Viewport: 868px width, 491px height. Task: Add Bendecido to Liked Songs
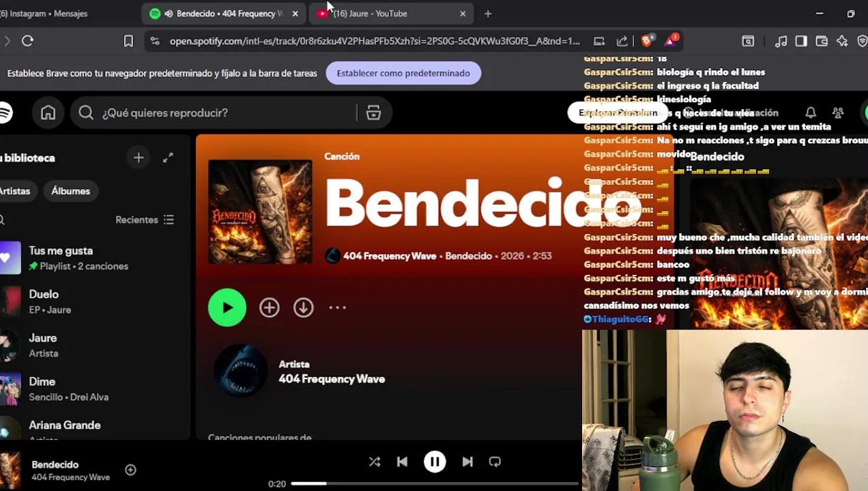click(x=270, y=308)
